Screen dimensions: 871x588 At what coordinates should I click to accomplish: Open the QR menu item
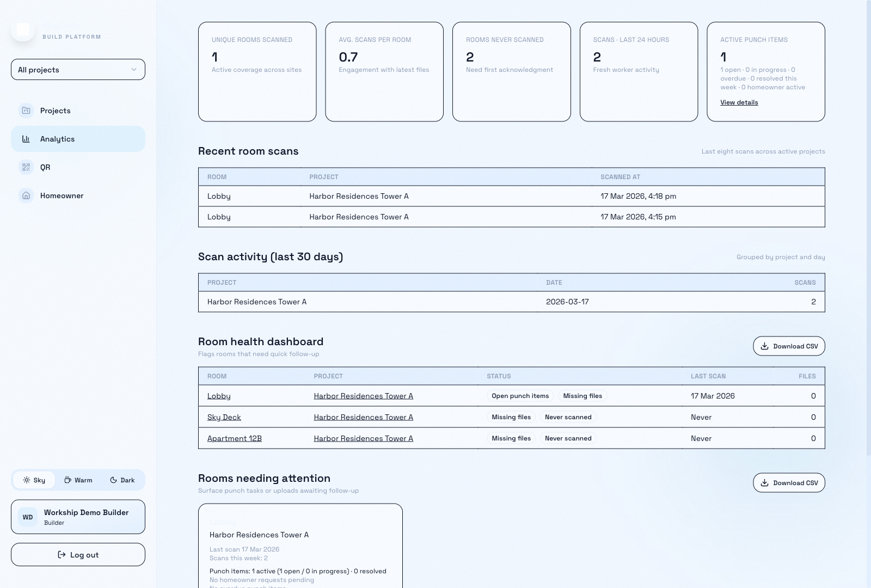click(45, 167)
